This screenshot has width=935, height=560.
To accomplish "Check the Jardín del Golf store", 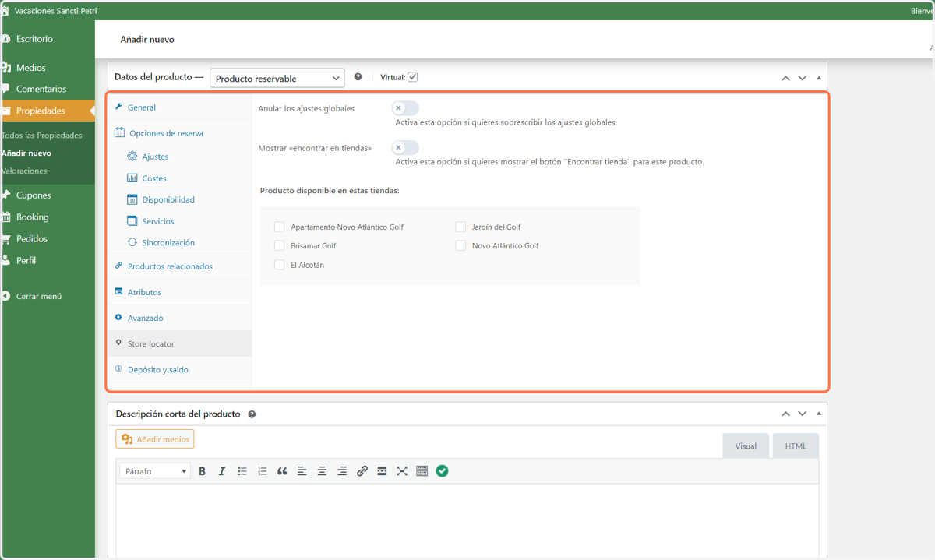I will tap(461, 227).
